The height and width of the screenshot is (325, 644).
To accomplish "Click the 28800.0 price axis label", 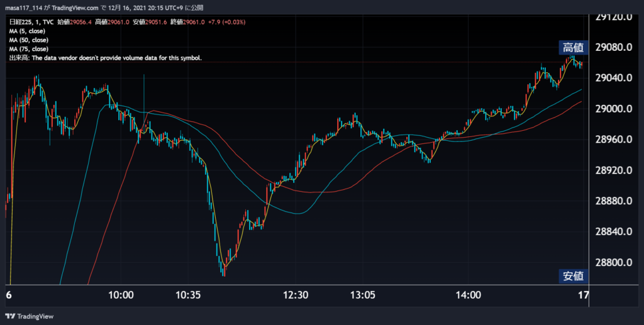I will (614, 263).
